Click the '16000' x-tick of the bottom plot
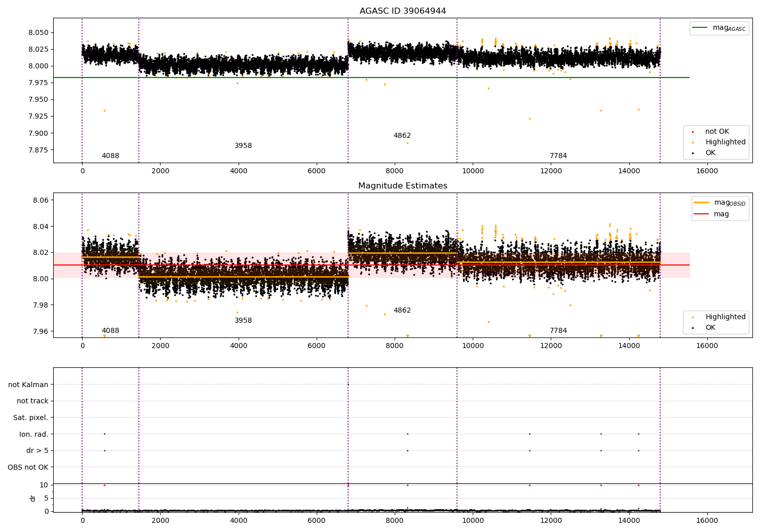This screenshot has height=532, width=760. point(707,520)
